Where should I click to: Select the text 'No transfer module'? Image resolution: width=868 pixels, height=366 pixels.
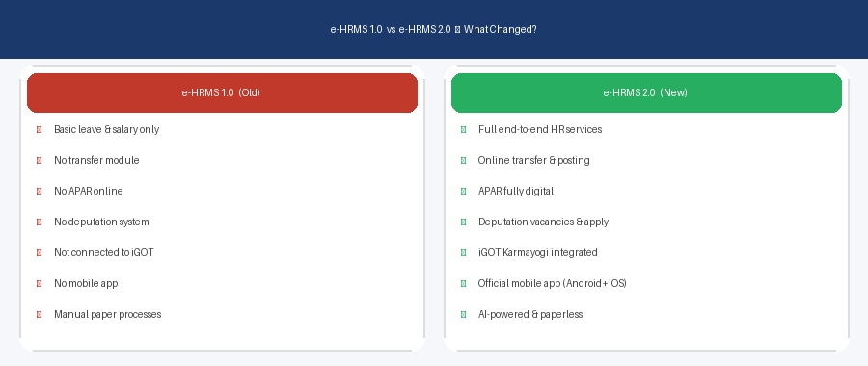[x=96, y=160]
